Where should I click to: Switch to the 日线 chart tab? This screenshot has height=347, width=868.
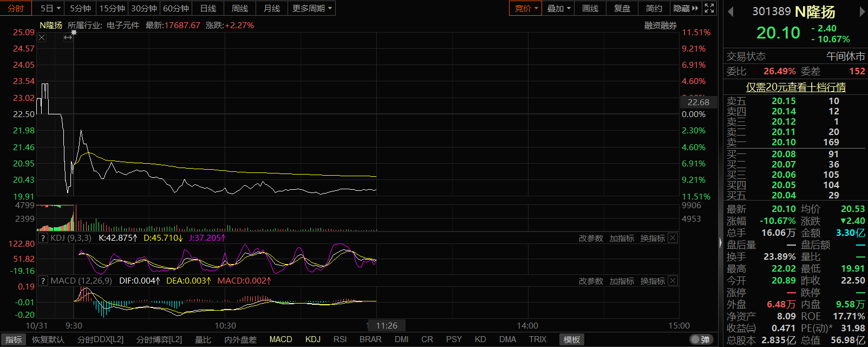click(x=208, y=8)
